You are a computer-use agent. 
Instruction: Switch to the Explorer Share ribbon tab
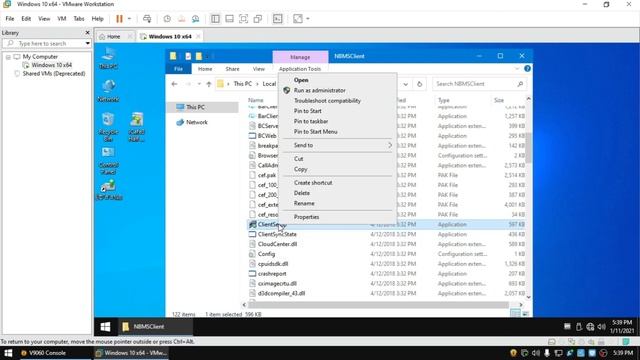[x=232, y=69]
